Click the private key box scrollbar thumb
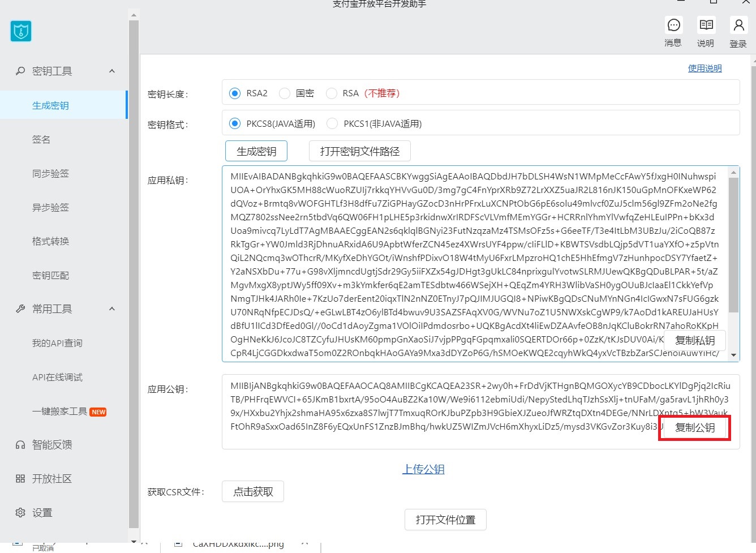Screen dimensions: 756x553 point(734,245)
